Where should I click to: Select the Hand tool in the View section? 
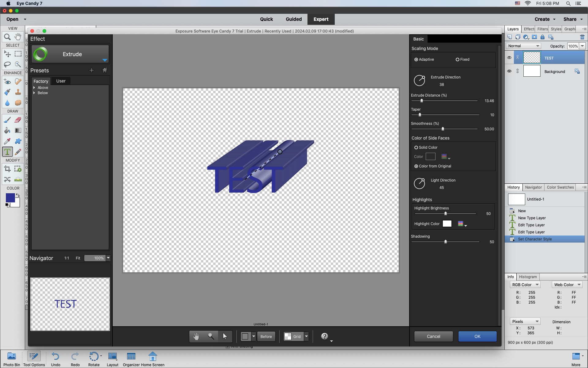(17, 37)
